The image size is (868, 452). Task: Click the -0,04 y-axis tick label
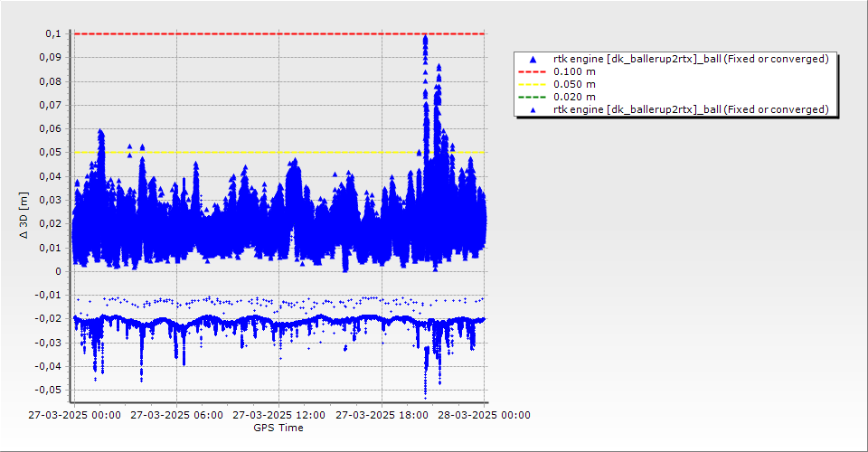tap(49, 366)
